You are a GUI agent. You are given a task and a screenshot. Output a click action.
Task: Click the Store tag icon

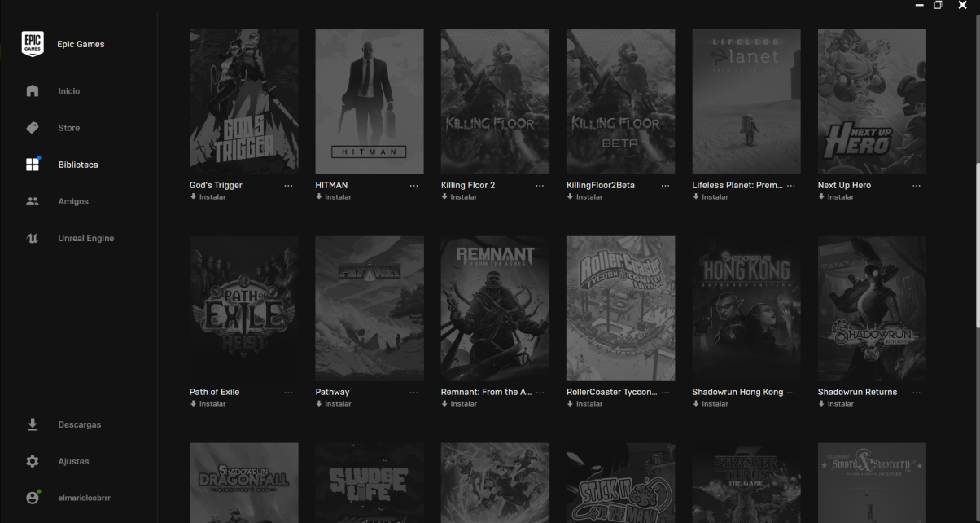tap(33, 128)
